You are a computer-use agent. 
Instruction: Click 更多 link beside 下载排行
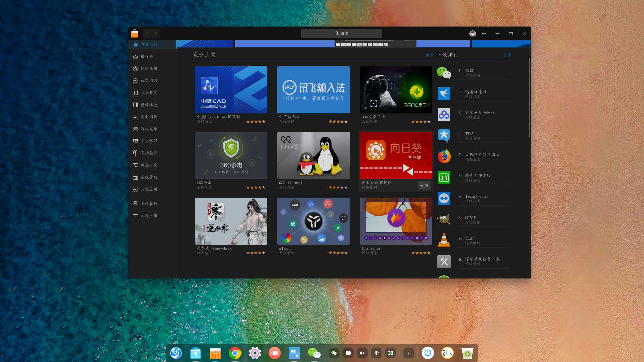click(x=507, y=55)
